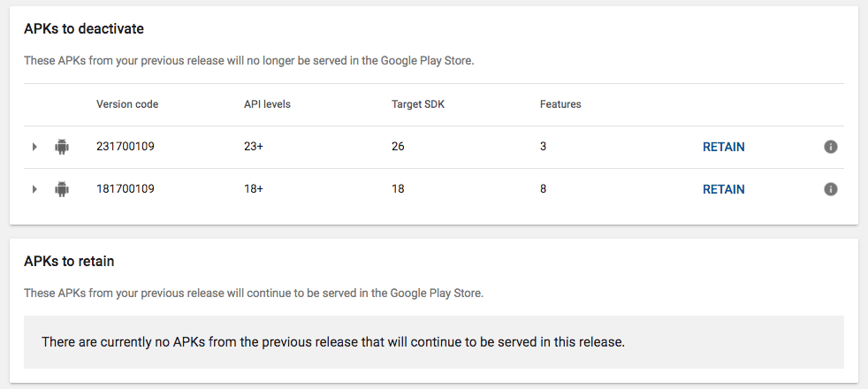The width and height of the screenshot is (868, 389).
Task: Click the Target SDK column header
Action: pyautogui.click(x=418, y=104)
